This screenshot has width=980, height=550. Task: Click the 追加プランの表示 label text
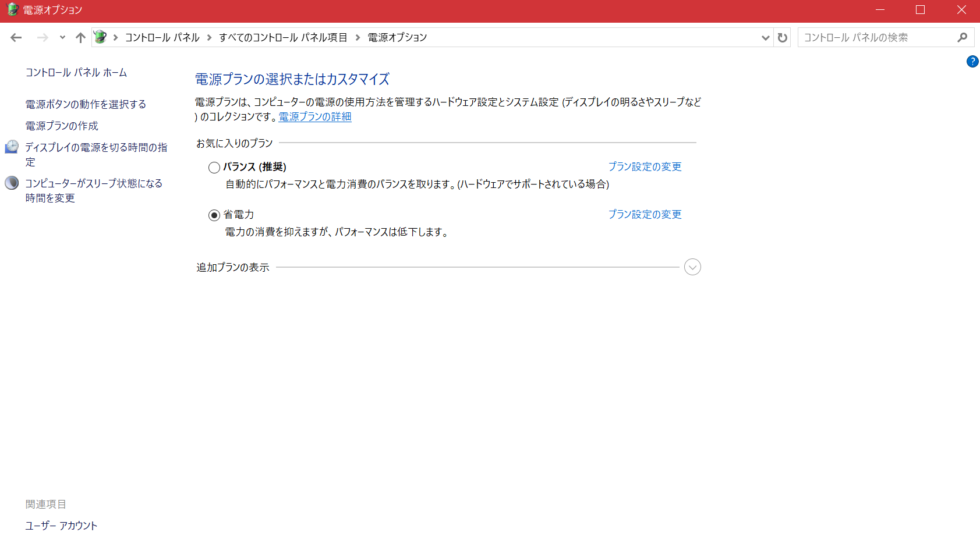233,268
